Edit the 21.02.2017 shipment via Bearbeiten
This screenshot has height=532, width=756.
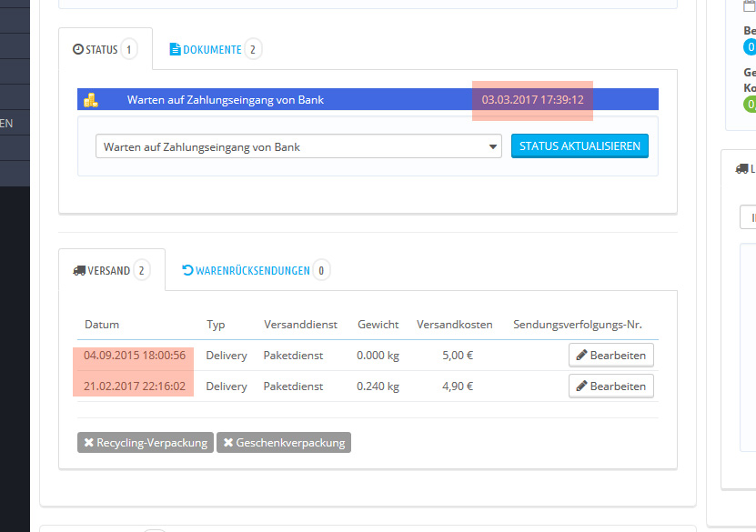(x=610, y=386)
